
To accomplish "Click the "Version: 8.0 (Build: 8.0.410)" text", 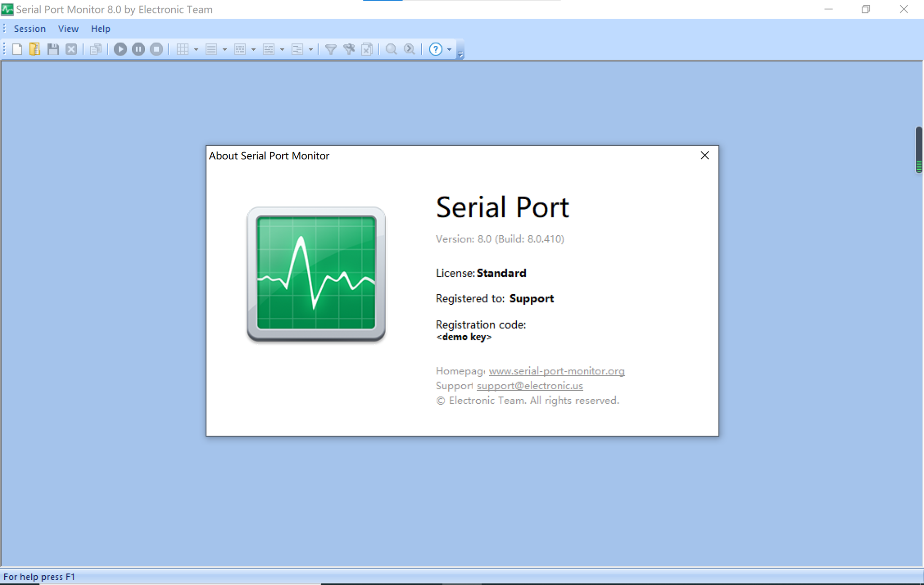I will (500, 239).
